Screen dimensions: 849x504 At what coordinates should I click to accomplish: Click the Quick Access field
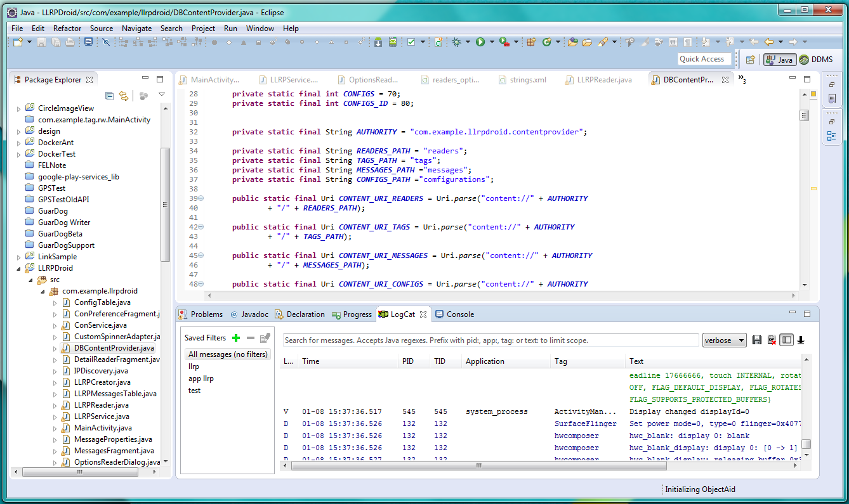[x=704, y=59]
